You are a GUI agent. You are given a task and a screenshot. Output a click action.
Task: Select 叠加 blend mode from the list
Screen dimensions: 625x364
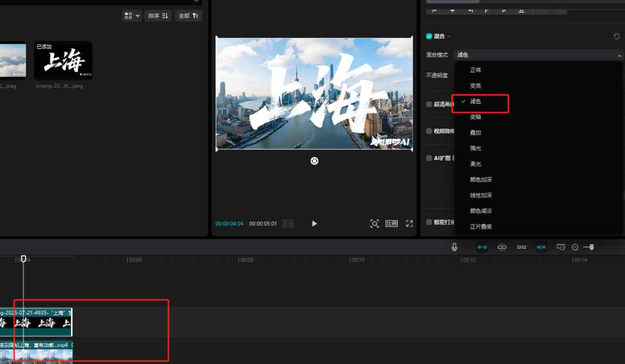point(475,133)
